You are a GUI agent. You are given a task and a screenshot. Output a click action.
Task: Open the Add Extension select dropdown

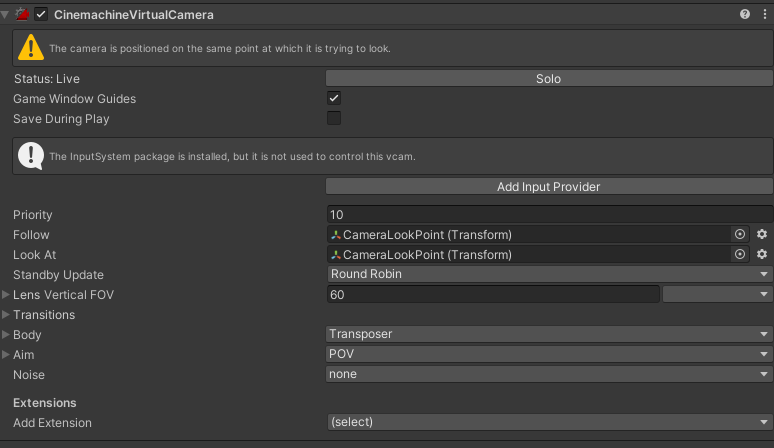[x=548, y=422]
